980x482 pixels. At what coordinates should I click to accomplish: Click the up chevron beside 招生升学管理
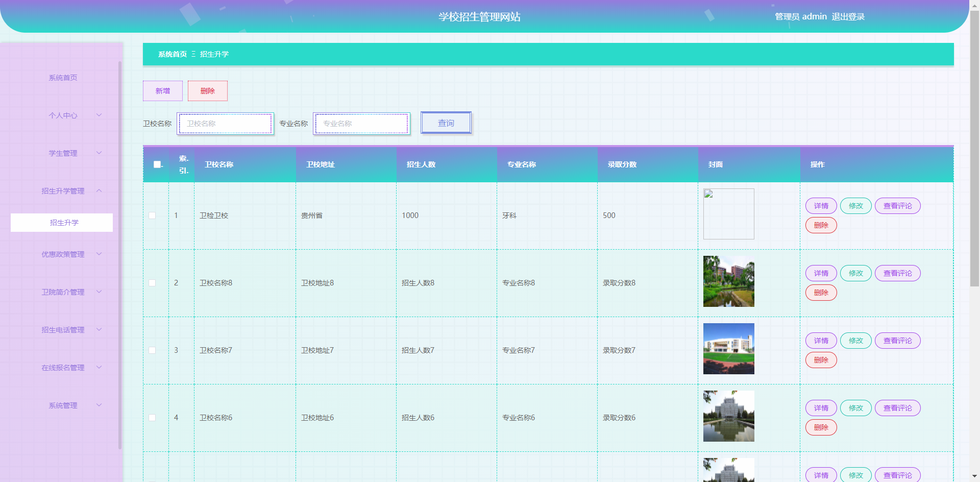coord(99,190)
